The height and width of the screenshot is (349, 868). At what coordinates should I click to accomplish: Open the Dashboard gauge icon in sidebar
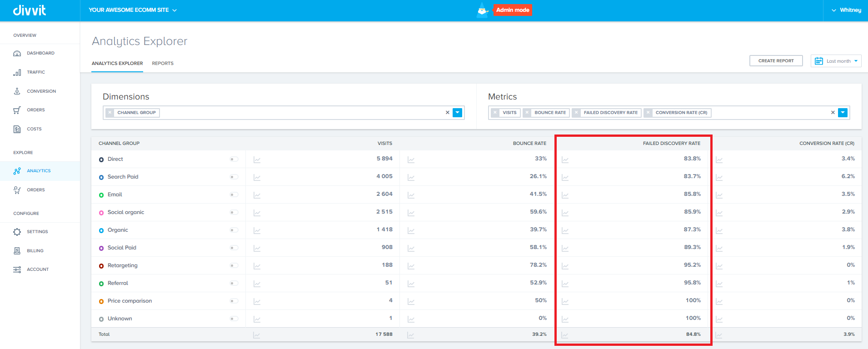(17, 53)
